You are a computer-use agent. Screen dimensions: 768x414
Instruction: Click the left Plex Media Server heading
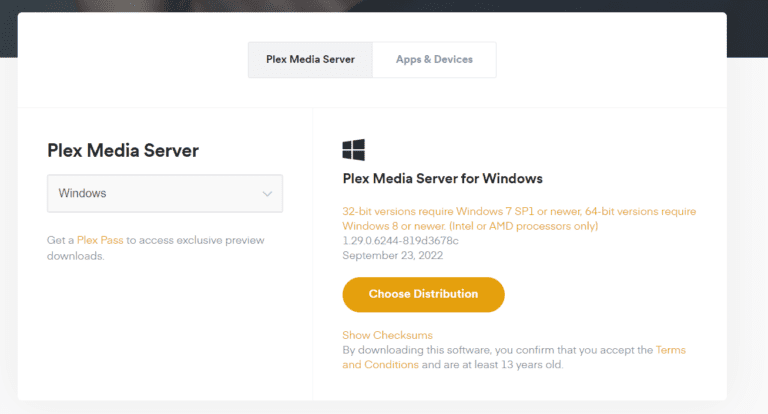[x=123, y=151]
